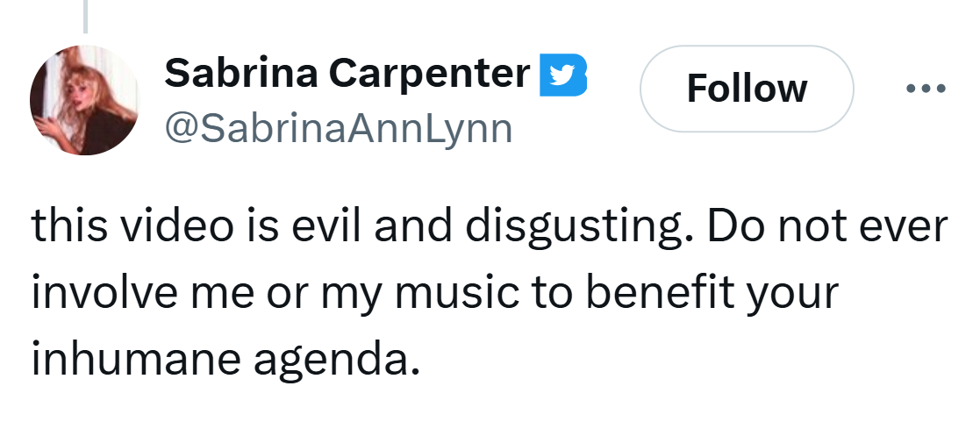Open the three-dot more options menu
Image resolution: width=980 pixels, height=429 pixels.
[926, 89]
